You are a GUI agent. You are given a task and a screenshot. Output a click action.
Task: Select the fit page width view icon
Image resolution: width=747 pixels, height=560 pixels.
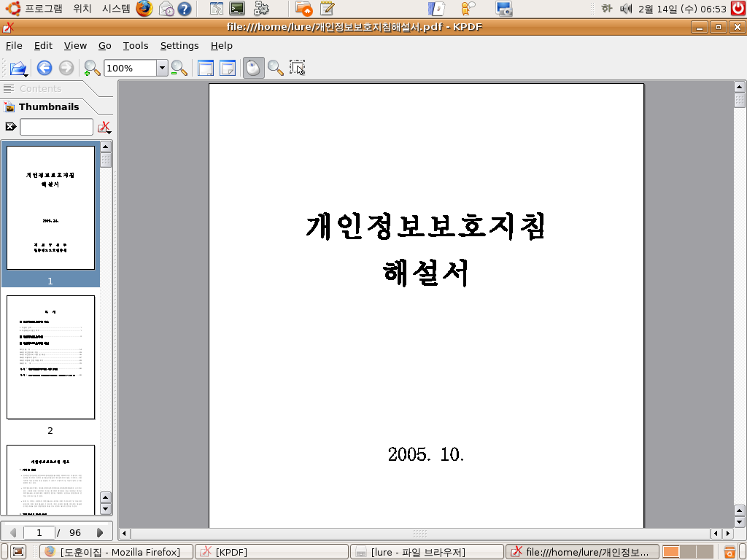point(205,67)
